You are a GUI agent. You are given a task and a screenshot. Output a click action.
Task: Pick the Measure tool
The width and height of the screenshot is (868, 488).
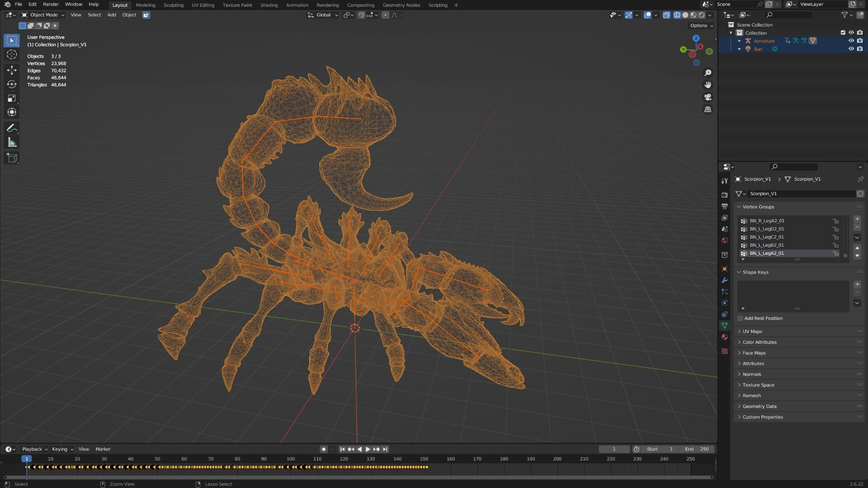point(12,142)
